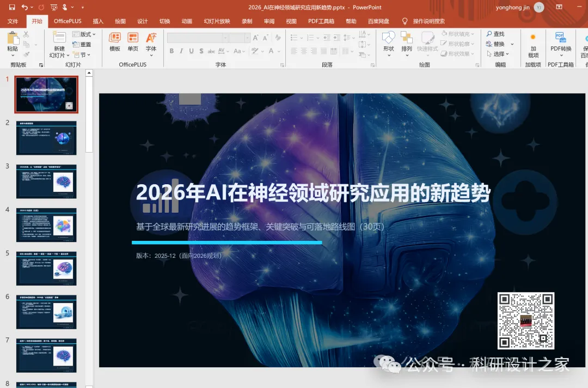The image size is (588, 388).
Task: Select slide 2 thumbnail
Action: coord(46,138)
